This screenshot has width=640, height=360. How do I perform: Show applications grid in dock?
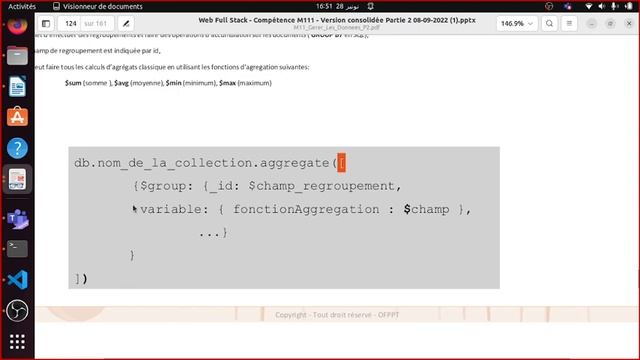17,342
